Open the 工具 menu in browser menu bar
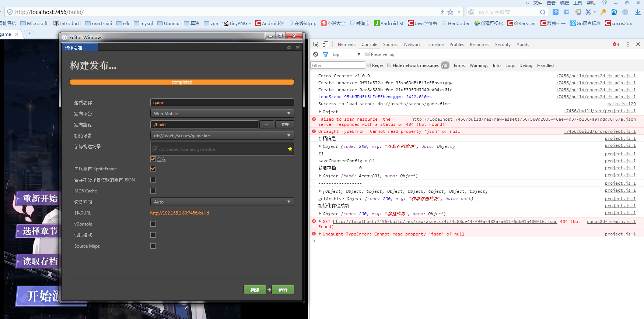Image resolution: width=644 pixels, height=319 pixels. [x=578, y=3]
